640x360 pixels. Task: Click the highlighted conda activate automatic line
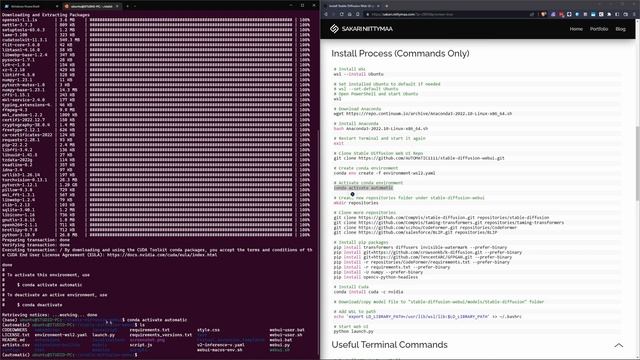363,188
